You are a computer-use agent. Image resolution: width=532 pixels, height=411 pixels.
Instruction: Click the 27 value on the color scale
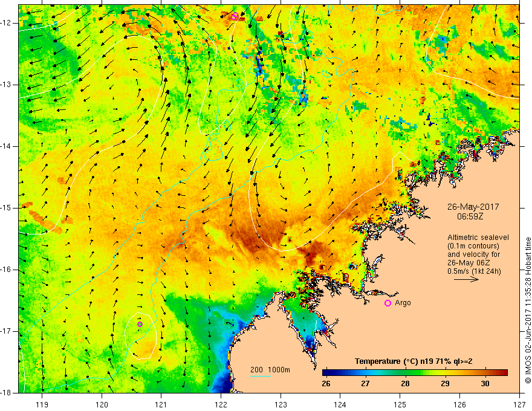click(365, 384)
